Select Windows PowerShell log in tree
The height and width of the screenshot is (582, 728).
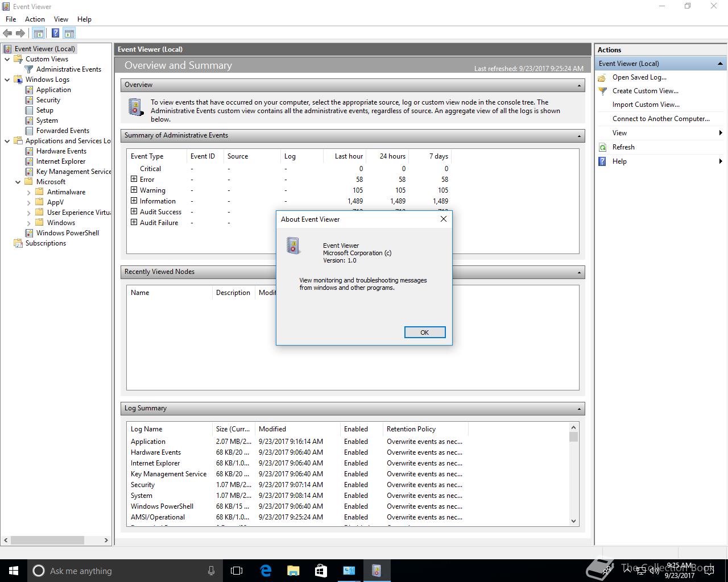pyautogui.click(x=67, y=233)
